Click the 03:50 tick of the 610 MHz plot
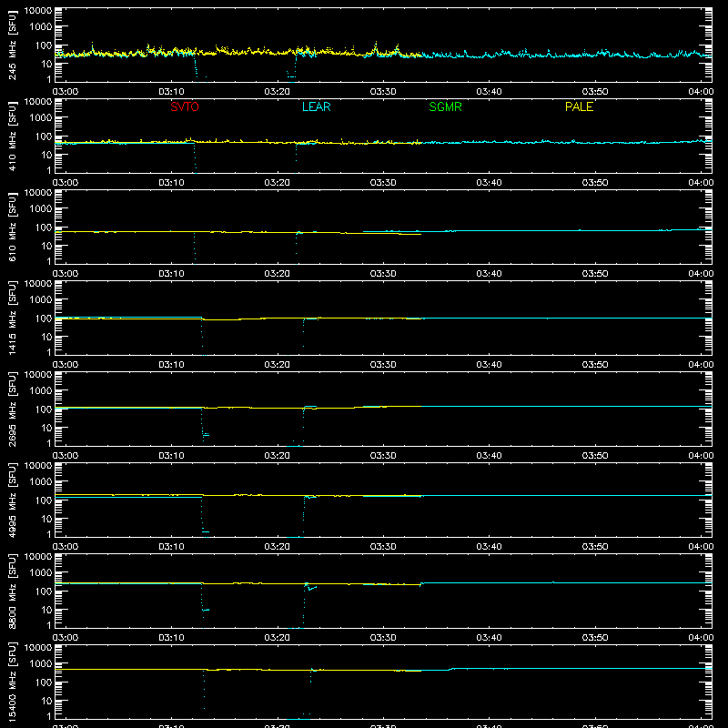The image size is (728, 728). (595, 274)
